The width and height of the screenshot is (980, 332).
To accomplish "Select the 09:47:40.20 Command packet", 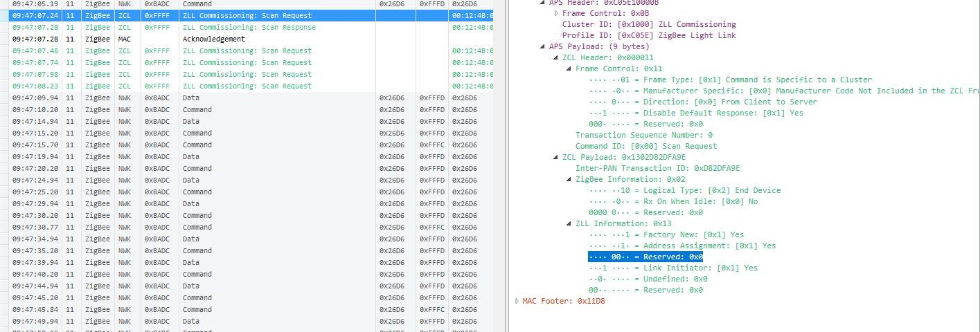I will [247, 274].
